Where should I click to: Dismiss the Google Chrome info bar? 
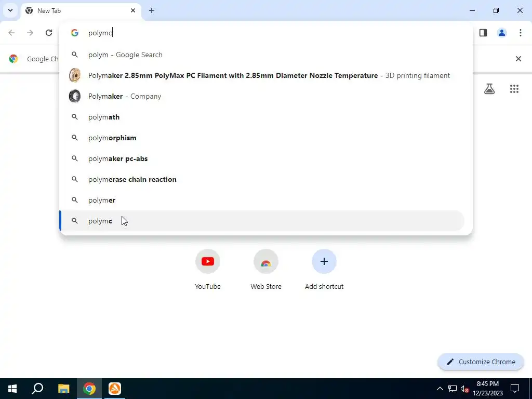pyautogui.click(x=518, y=59)
